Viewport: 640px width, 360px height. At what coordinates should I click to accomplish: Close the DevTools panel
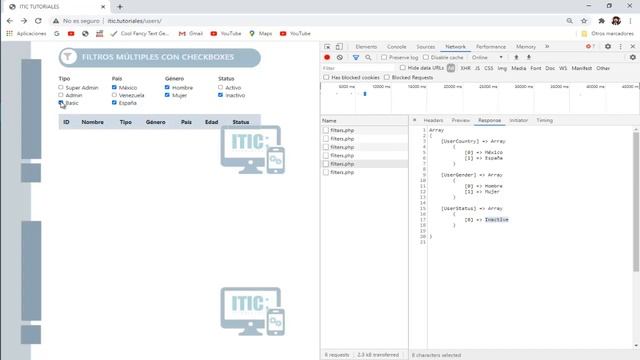click(x=633, y=47)
